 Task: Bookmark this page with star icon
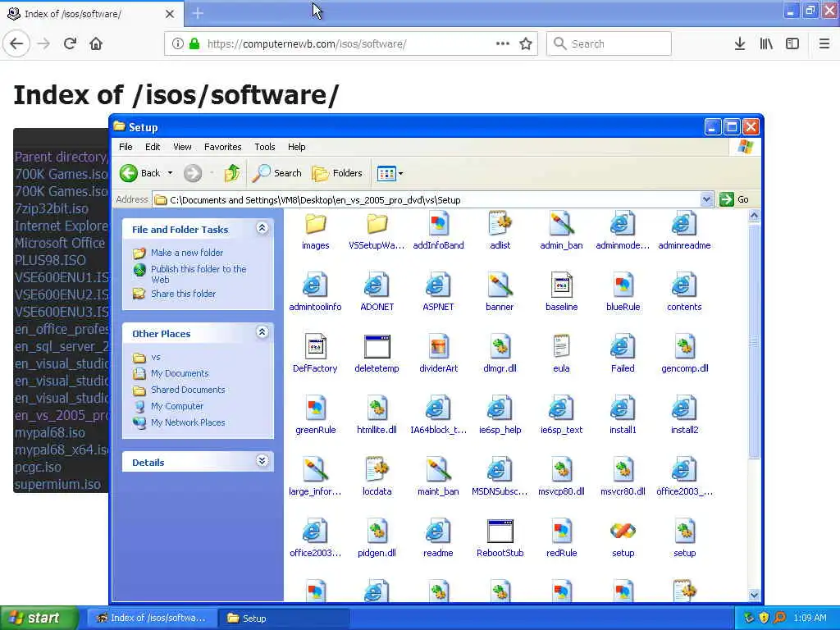click(x=526, y=43)
